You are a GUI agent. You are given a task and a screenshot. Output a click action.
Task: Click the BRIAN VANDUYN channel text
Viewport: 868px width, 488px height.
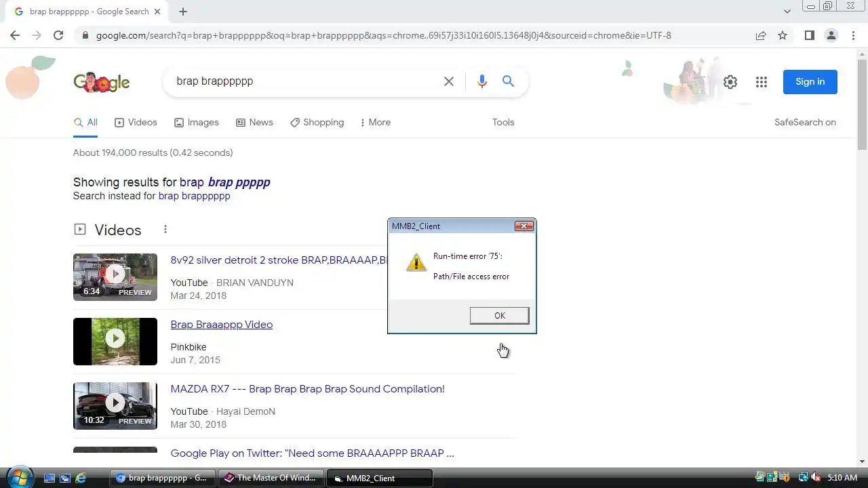255,283
